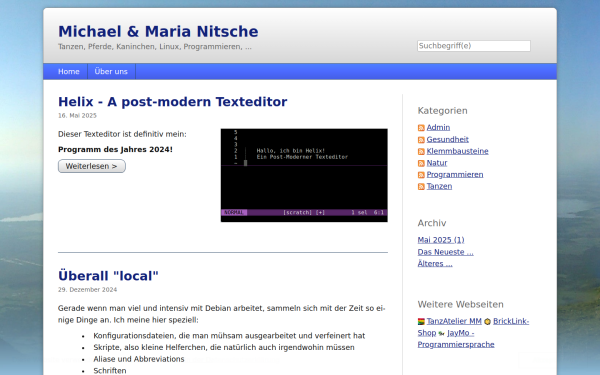
Task: Click the Kategorien sidebar heading
Action: 442,111
